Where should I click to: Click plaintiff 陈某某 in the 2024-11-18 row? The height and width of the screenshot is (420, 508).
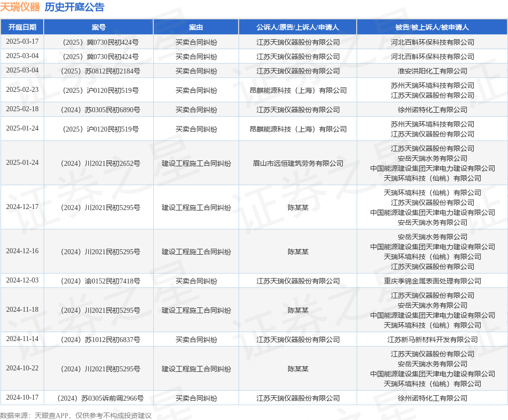click(x=298, y=310)
